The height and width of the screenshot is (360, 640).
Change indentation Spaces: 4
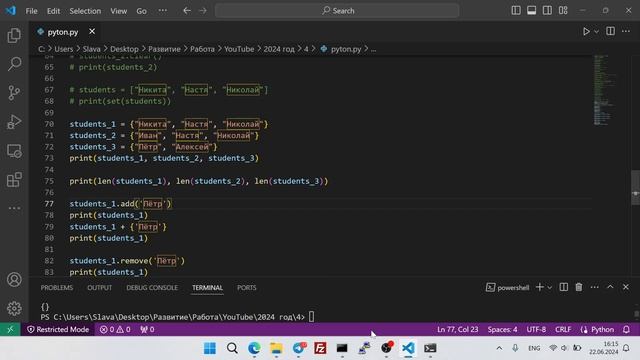(502, 329)
